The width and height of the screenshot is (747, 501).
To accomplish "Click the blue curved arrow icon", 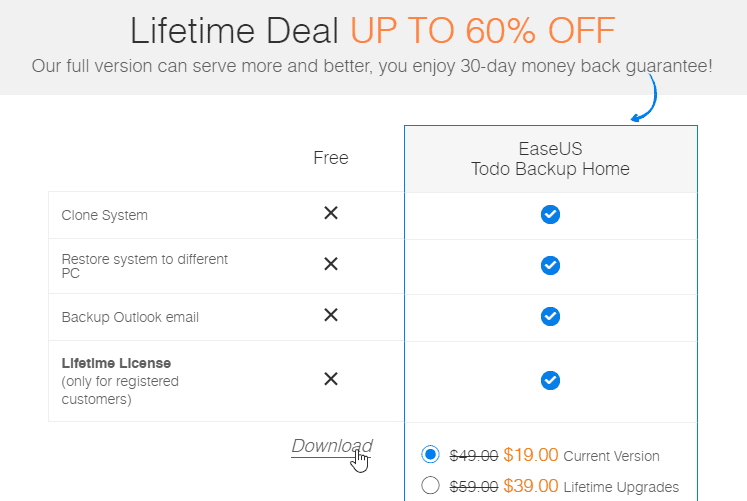I will click(644, 98).
